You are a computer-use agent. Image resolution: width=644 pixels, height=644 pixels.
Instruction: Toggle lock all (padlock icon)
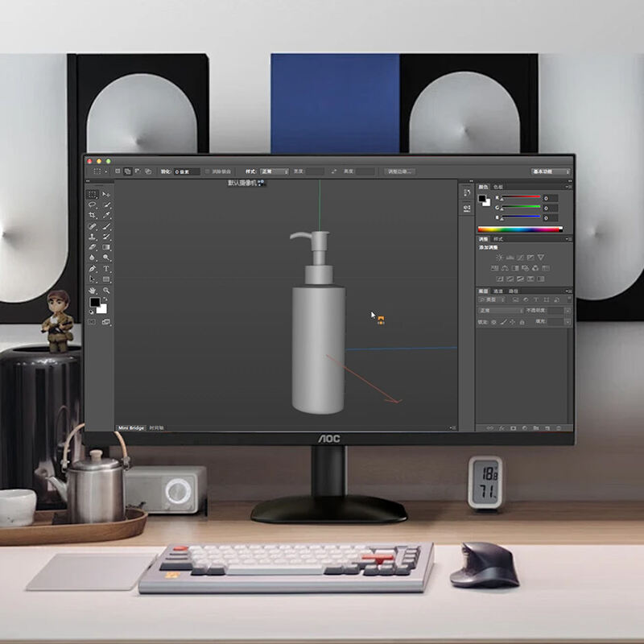(x=522, y=322)
